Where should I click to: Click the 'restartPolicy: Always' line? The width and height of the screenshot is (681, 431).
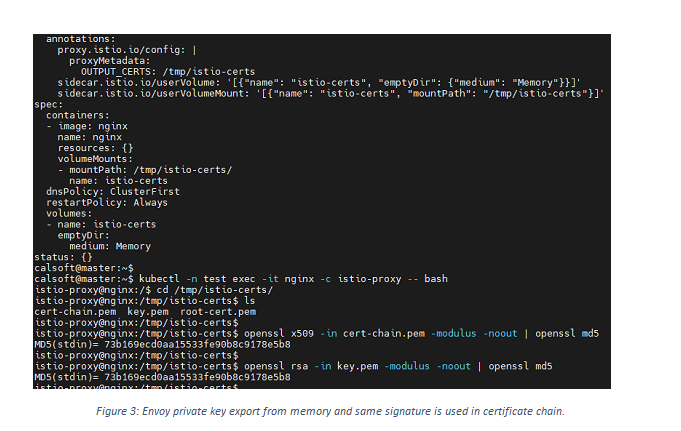coord(106,202)
